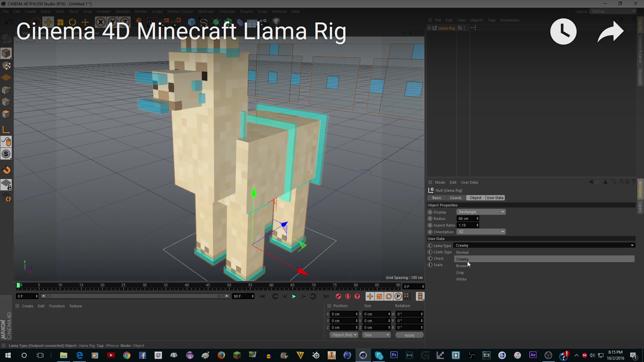Click the Locked Workplane grid icon
Viewport: 644px width, 362px height.
[x=6, y=184]
